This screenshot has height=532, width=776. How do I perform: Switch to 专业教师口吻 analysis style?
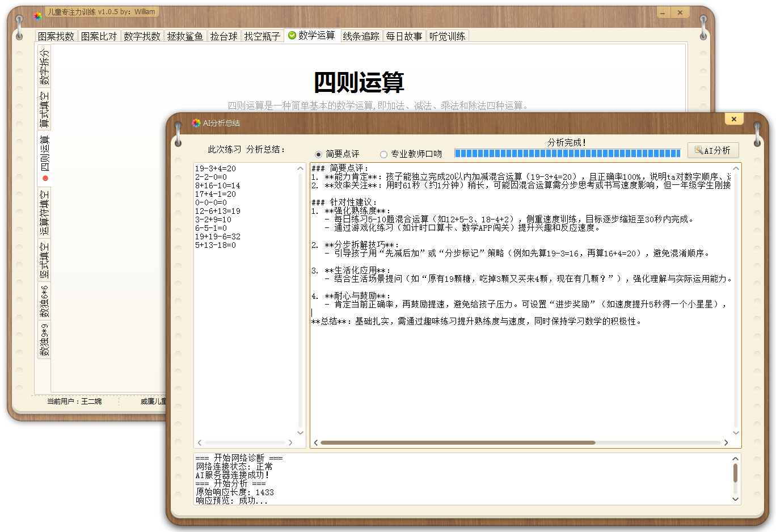pos(383,153)
